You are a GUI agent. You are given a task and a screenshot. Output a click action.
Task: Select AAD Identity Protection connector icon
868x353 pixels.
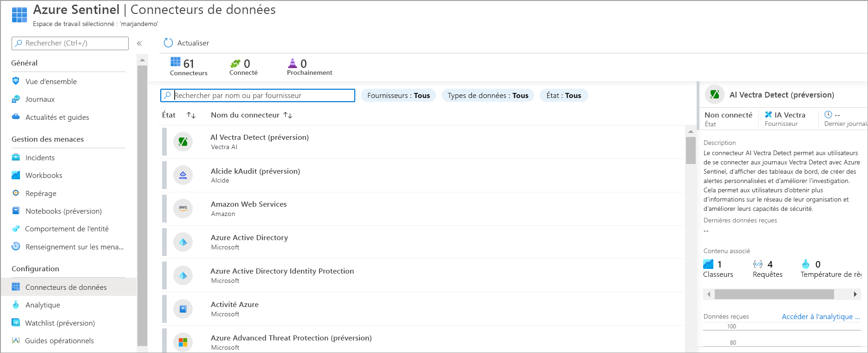click(x=183, y=275)
